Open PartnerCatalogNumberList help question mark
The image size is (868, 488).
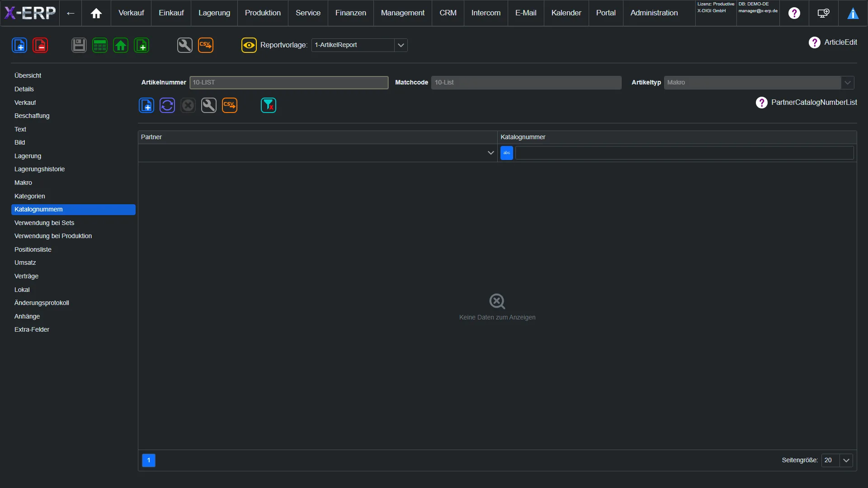(x=762, y=103)
